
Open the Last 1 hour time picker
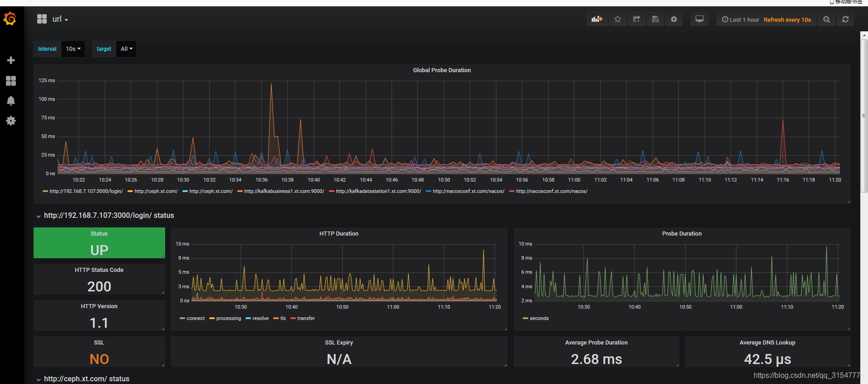pos(740,20)
